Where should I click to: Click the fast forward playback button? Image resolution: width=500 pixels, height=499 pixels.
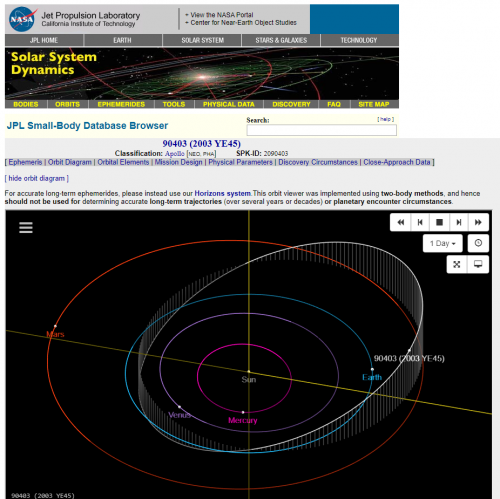[478, 222]
